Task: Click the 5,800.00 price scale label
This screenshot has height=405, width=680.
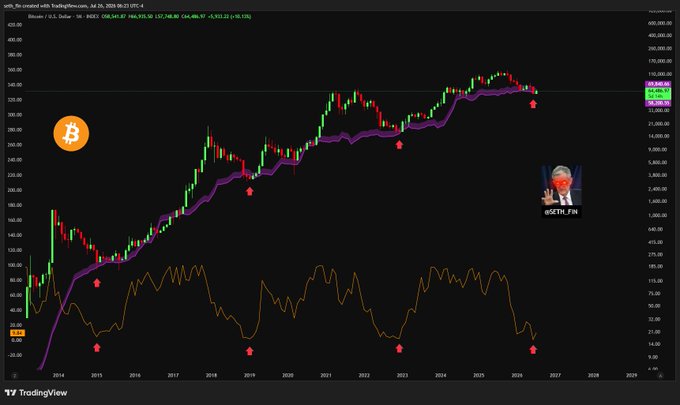Action: [657, 162]
